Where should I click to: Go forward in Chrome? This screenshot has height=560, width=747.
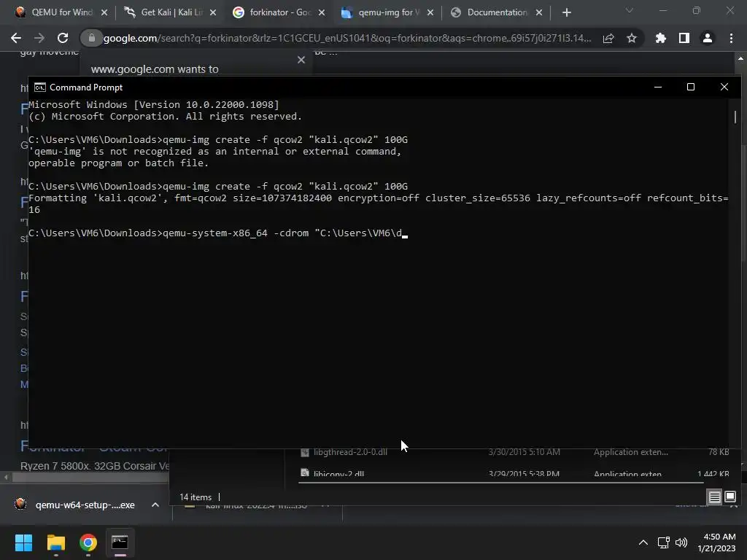[x=39, y=38]
